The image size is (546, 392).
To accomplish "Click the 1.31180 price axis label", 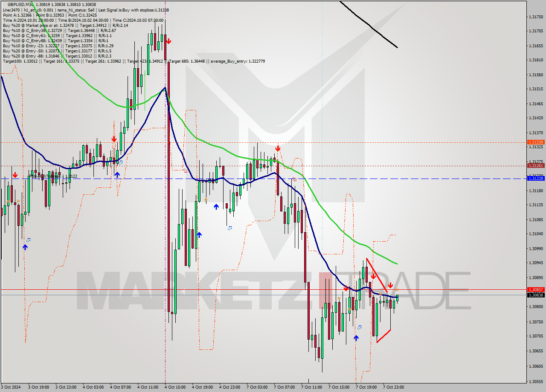I will click(536, 190).
